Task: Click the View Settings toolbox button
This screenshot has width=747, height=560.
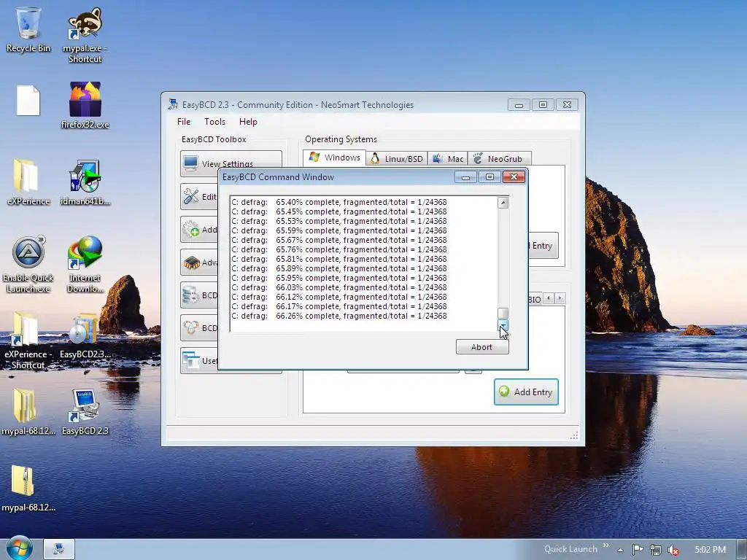Action: (x=231, y=160)
